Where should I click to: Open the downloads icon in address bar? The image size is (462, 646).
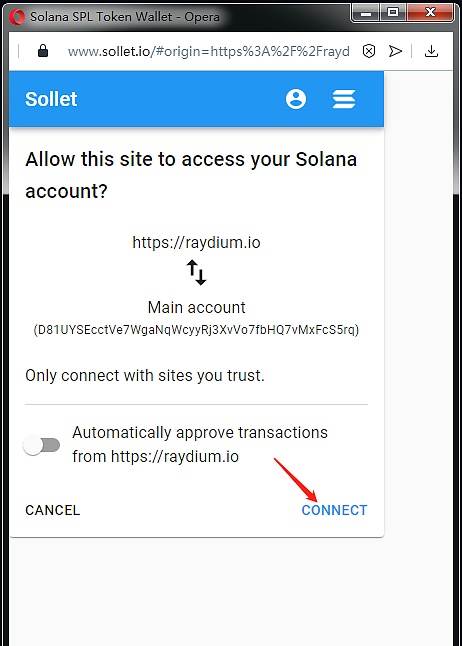[x=431, y=51]
